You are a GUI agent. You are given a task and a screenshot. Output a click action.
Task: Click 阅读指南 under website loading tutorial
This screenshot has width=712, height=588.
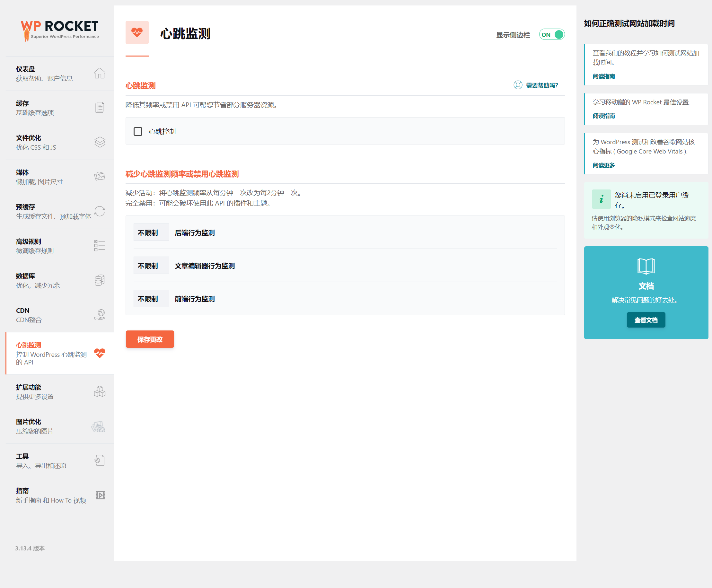tap(603, 76)
